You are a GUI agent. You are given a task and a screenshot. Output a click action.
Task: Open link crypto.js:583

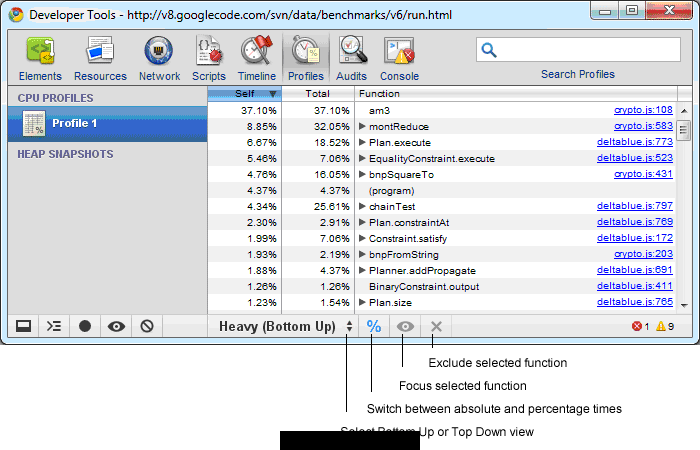coord(643,126)
